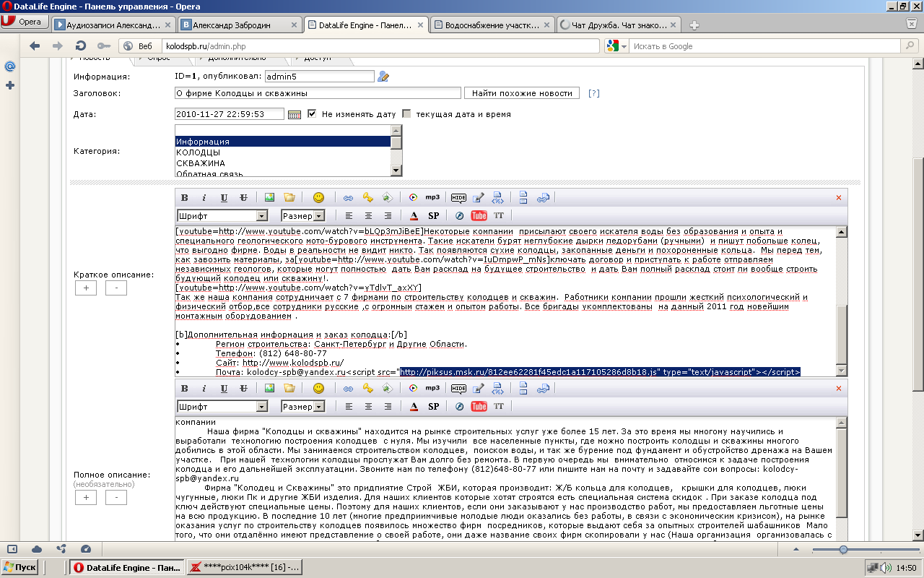Open Шрифт dropdown in full description toolbar
This screenshot has width=924, height=578.
click(222, 406)
